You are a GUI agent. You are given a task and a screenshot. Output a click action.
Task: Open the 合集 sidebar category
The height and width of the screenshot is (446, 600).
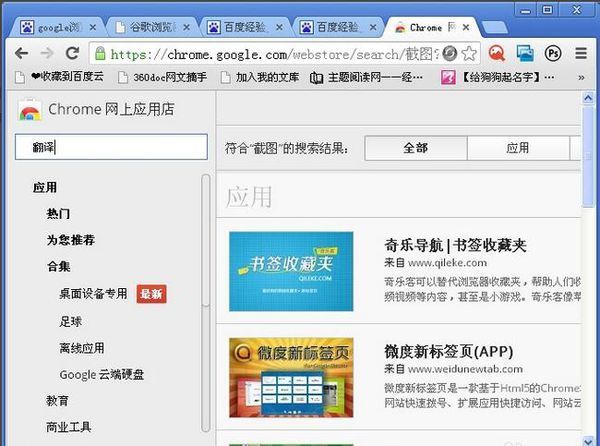click(x=58, y=266)
